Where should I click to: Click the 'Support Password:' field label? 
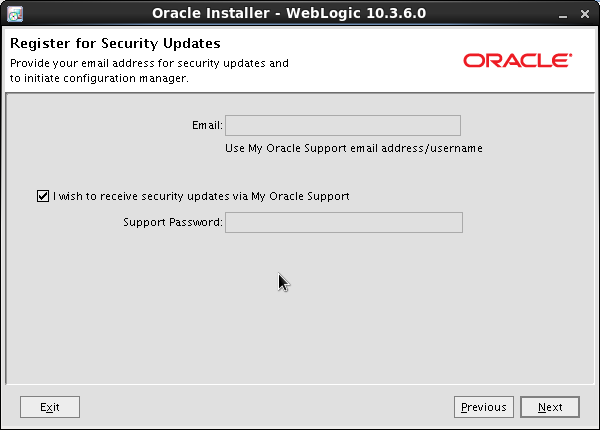click(x=173, y=222)
